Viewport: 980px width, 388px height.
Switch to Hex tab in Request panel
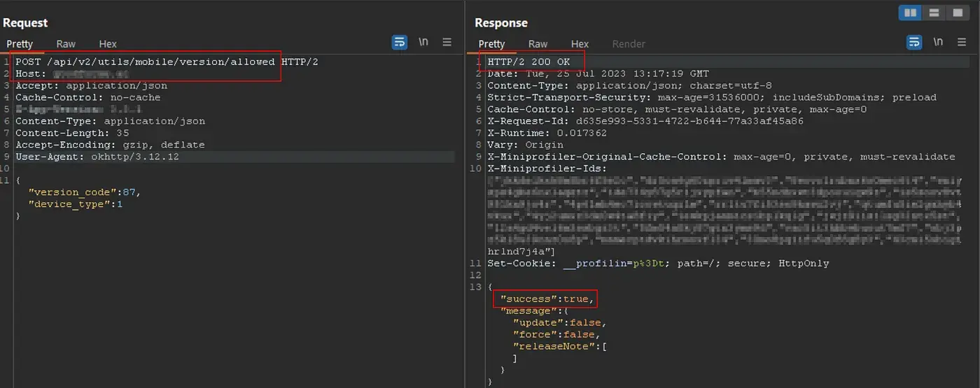108,44
